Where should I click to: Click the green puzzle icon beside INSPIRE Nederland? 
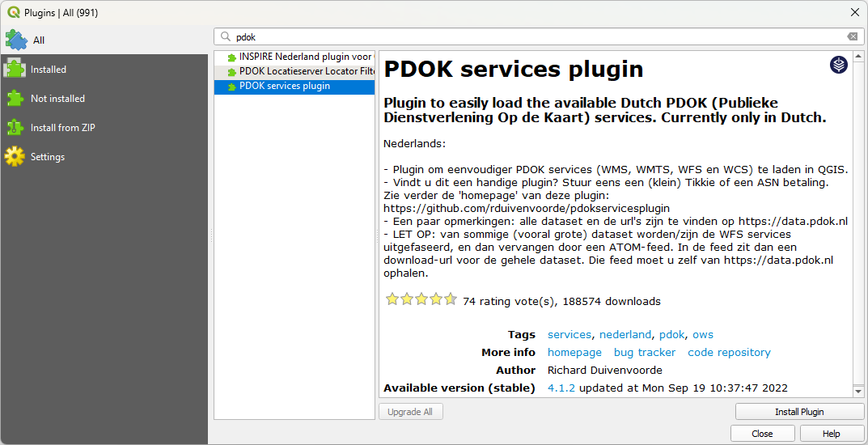[231, 57]
